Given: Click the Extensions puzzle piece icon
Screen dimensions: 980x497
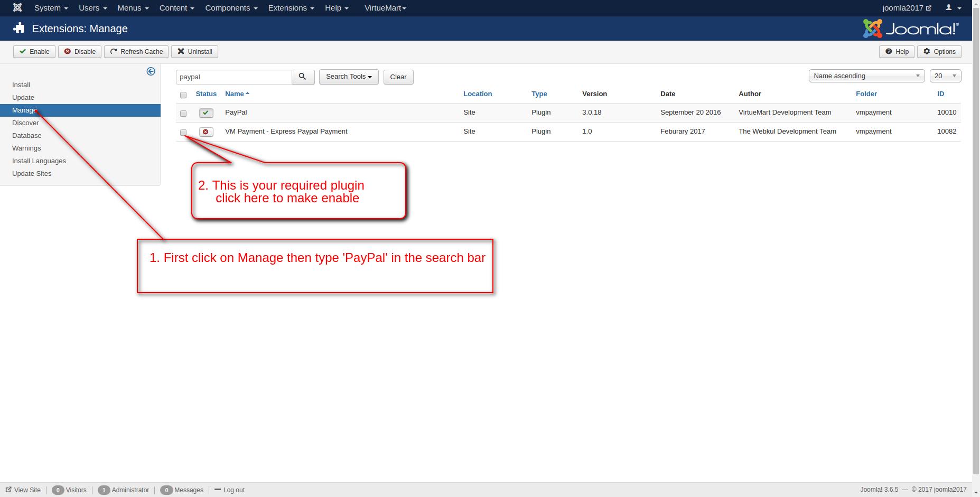Looking at the screenshot, I should tap(19, 29).
